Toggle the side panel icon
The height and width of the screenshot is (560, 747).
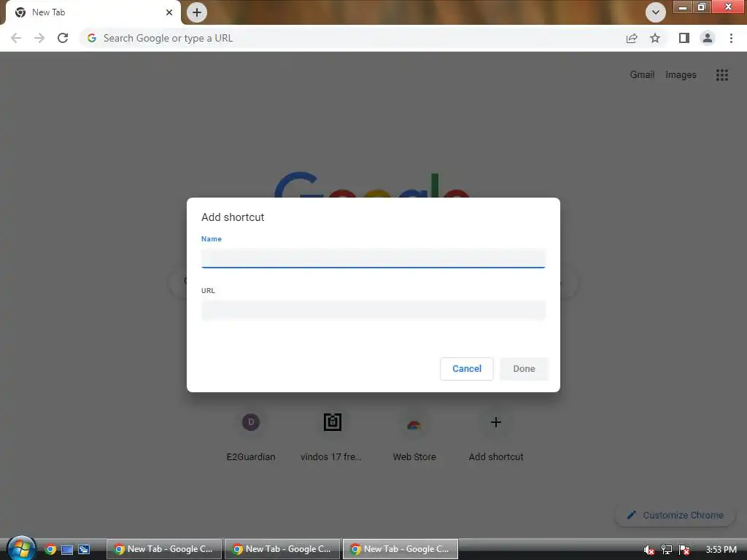click(x=684, y=38)
